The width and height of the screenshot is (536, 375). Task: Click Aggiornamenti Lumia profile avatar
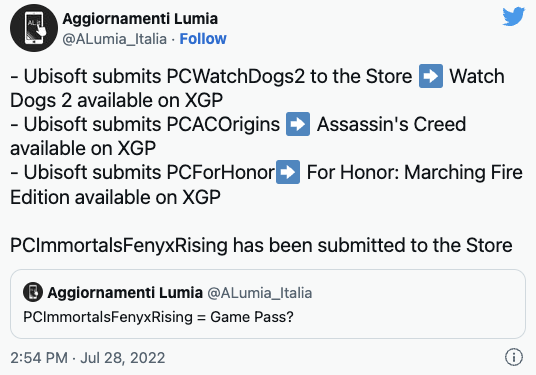coord(34,28)
